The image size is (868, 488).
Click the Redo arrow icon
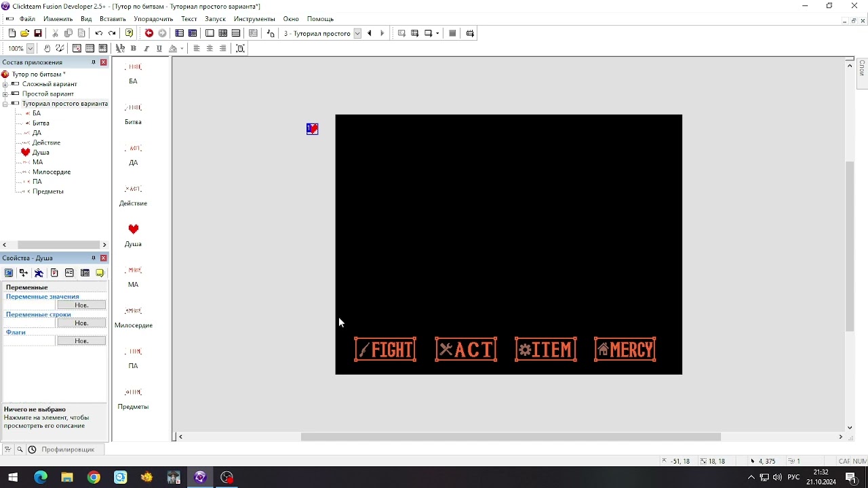pos(112,33)
